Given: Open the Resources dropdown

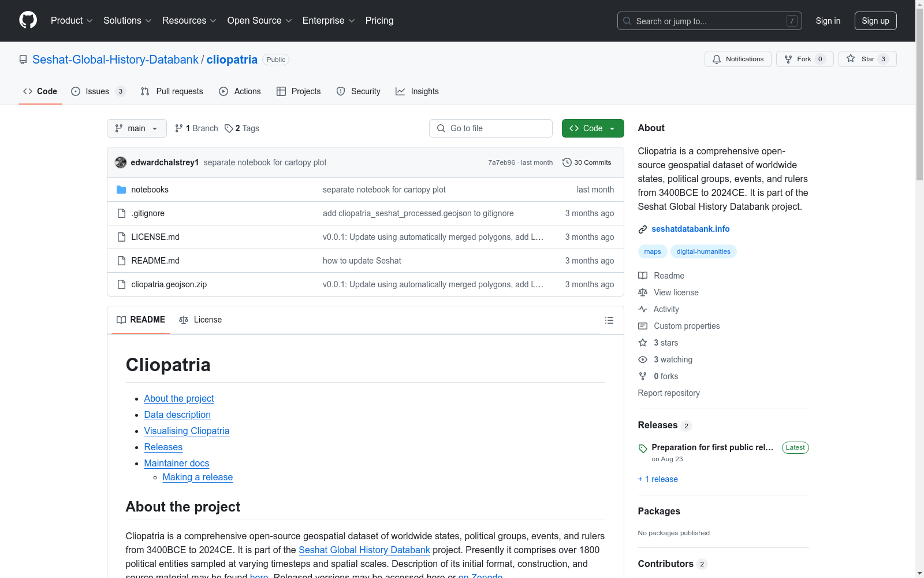Looking at the screenshot, I should pyautogui.click(x=189, y=21).
